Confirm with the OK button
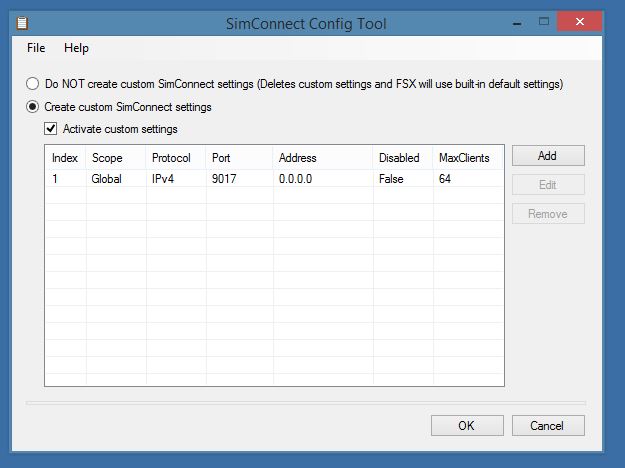This screenshot has height=468, width=625. tap(467, 425)
